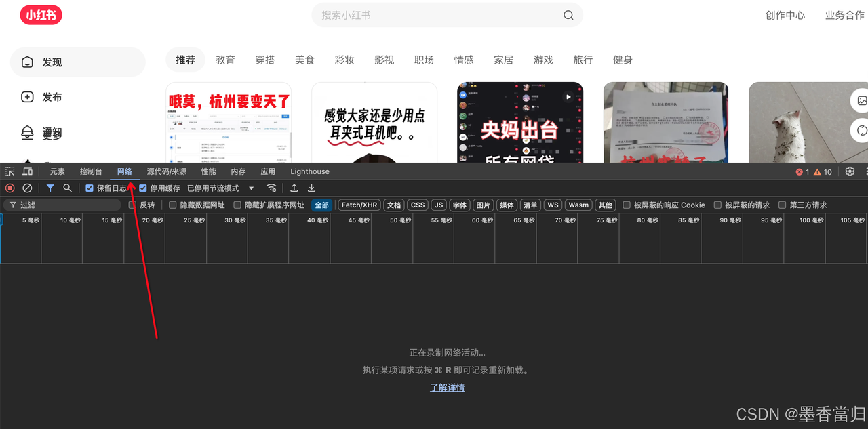Image resolution: width=868 pixels, height=429 pixels.
Task: Open DevTools settings gear
Action: point(850,171)
